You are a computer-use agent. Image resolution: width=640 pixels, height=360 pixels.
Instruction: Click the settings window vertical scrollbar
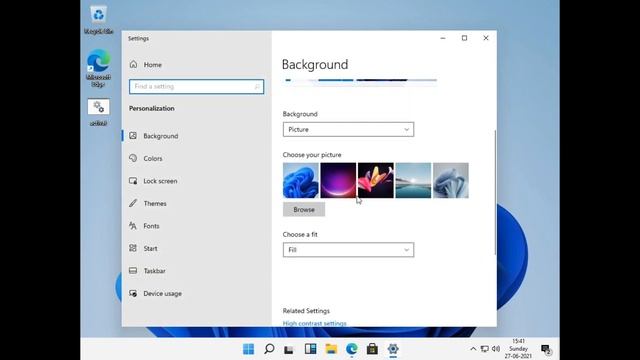(x=495, y=192)
